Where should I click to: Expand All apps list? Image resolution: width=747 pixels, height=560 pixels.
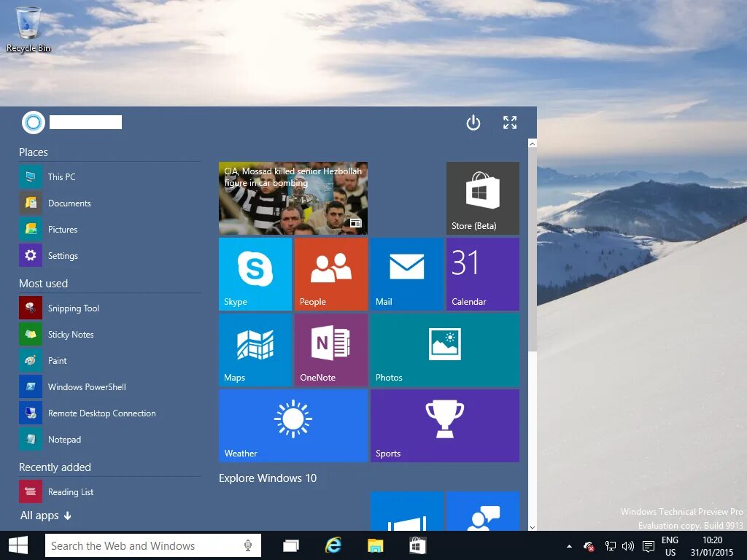point(46,516)
